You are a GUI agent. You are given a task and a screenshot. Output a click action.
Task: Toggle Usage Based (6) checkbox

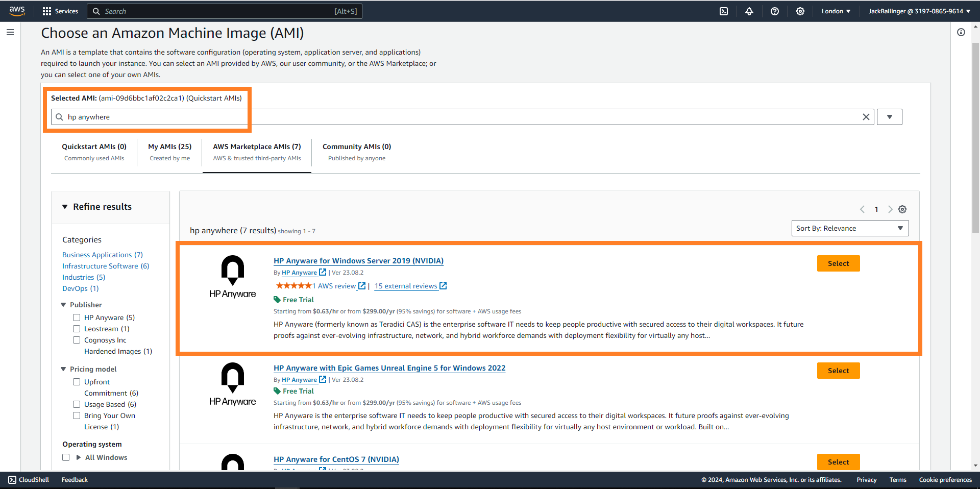click(77, 404)
